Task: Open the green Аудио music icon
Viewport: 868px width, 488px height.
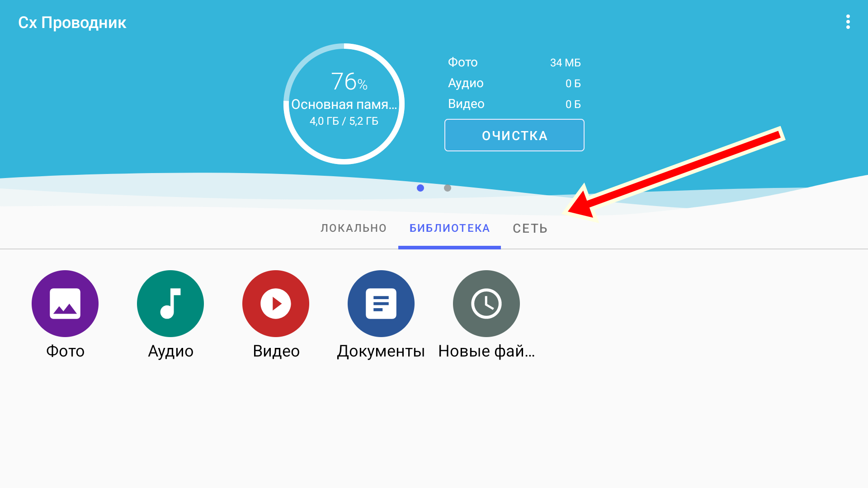Action: (x=170, y=304)
